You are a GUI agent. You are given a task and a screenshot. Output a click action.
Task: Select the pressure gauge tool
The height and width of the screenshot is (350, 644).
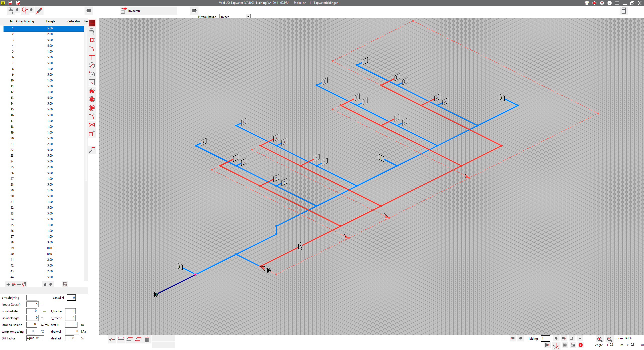[92, 74]
